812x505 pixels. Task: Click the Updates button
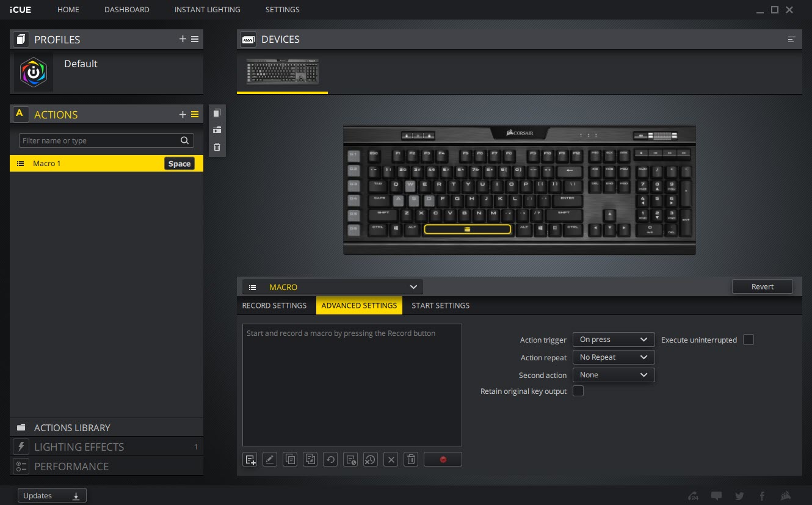pyautogui.click(x=52, y=496)
